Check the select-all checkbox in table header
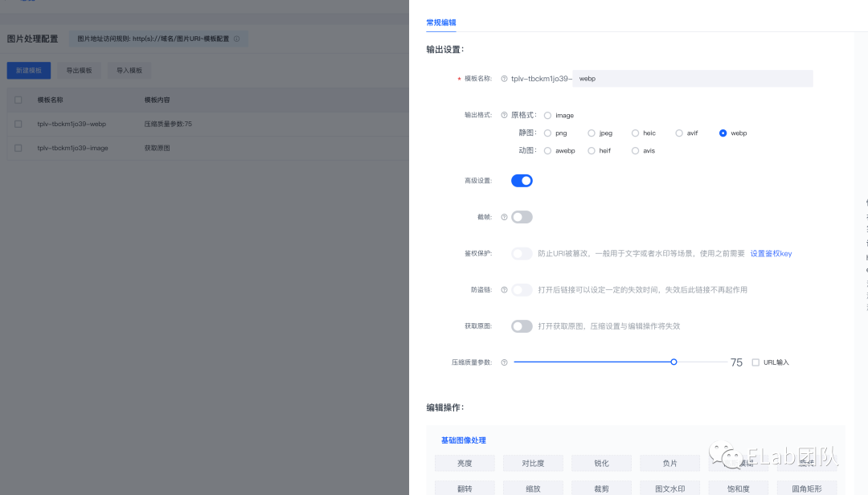This screenshot has width=868, height=495. 18,100
